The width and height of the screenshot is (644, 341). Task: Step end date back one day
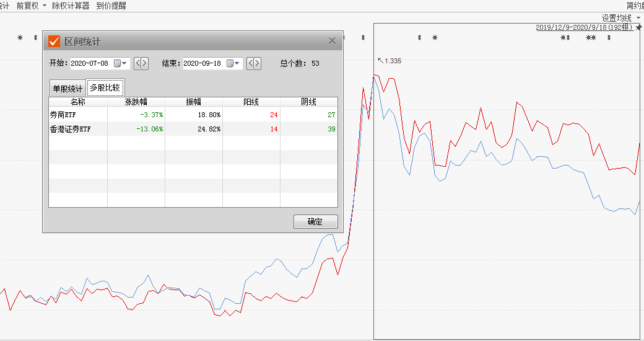250,63
